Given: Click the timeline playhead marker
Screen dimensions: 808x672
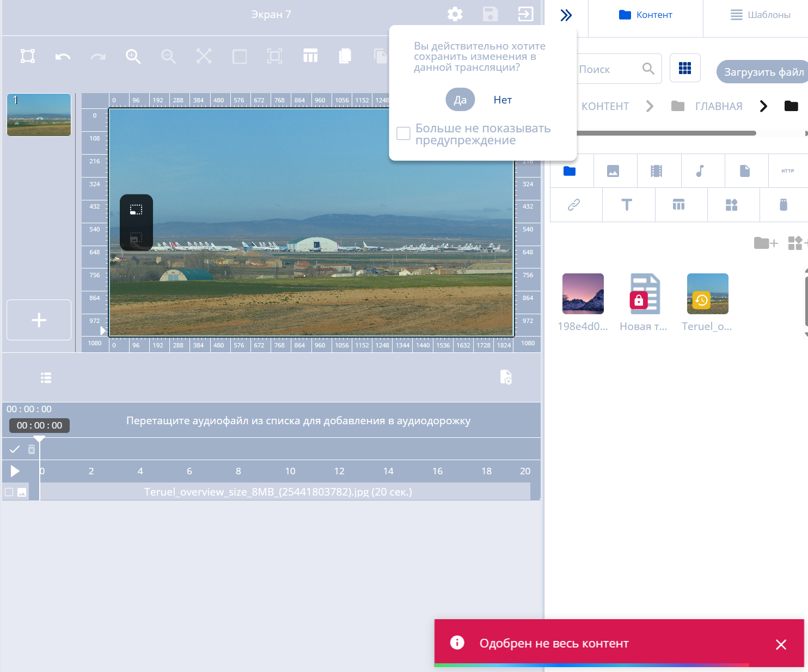Looking at the screenshot, I should pos(39,439).
